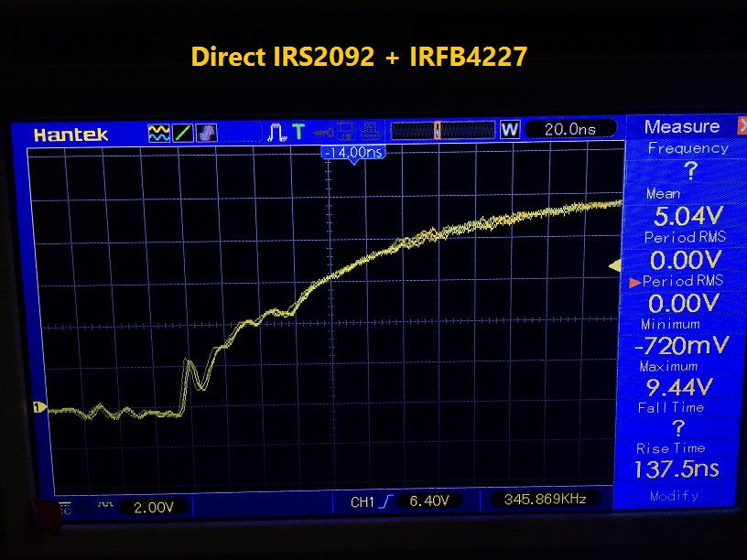The width and height of the screenshot is (747, 560).
Task: Tap the -14.00ns trigger position marker
Action: point(353,153)
